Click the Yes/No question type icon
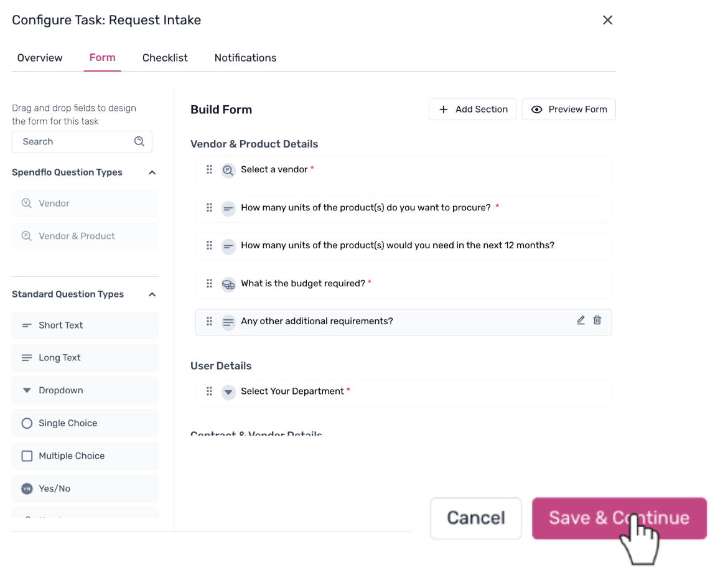This screenshot has height=585, width=728. [27, 489]
